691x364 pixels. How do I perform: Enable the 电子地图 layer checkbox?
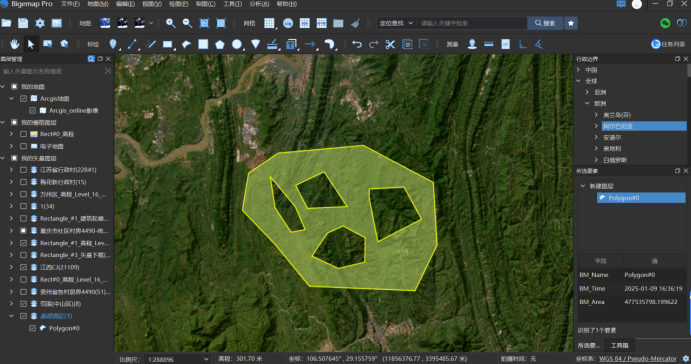click(x=23, y=146)
